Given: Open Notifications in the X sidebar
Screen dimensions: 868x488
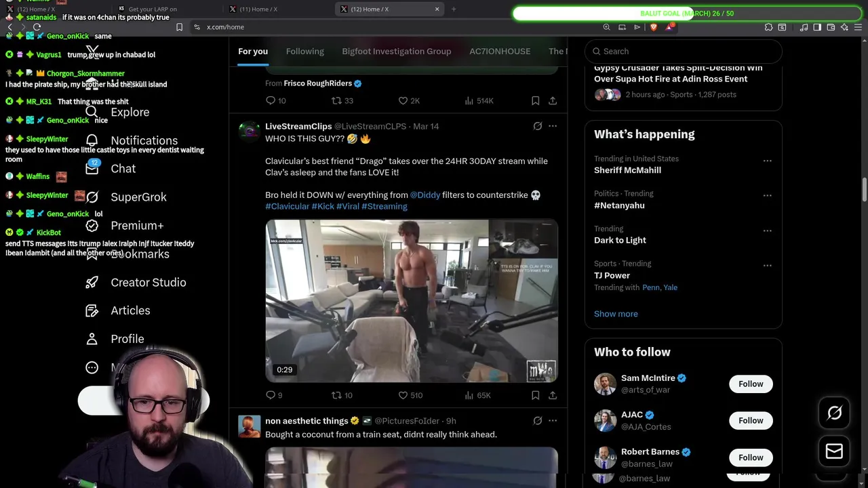Looking at the screenshot, I should pos(132,140).
